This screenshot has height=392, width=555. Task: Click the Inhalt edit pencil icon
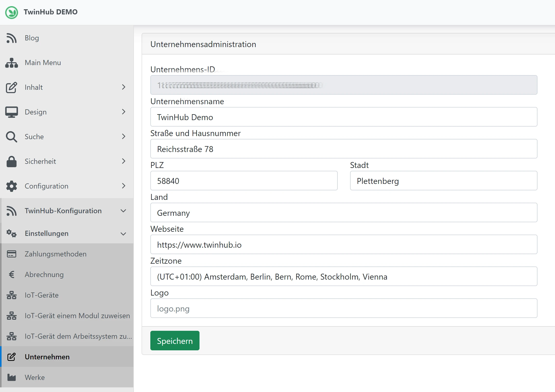point(11,87)
